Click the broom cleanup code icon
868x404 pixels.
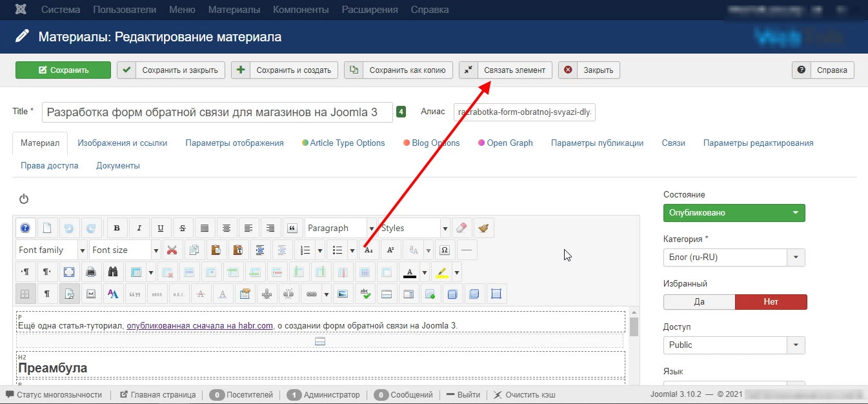coord(483,228)
